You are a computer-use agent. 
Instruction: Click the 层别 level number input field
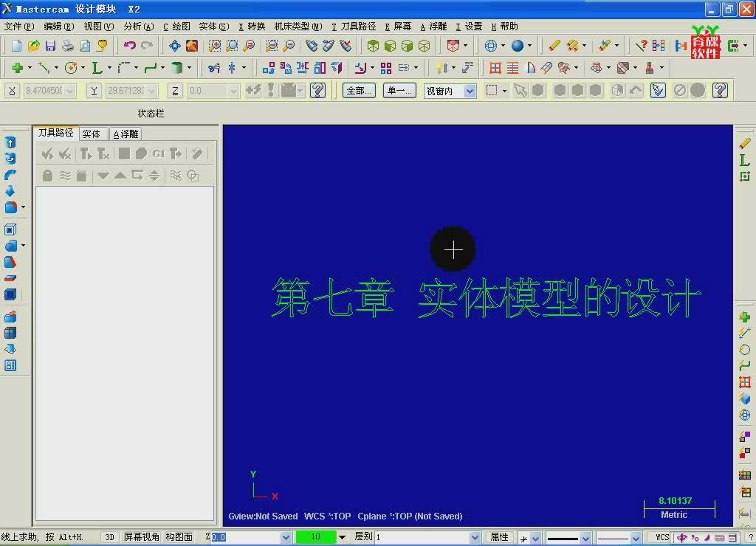point(422,537)
